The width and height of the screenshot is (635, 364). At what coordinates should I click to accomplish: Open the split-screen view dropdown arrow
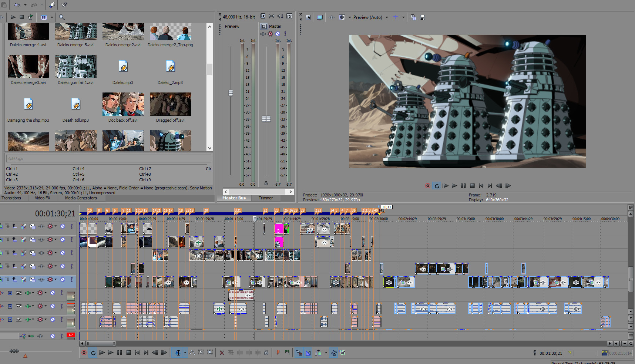349,17
